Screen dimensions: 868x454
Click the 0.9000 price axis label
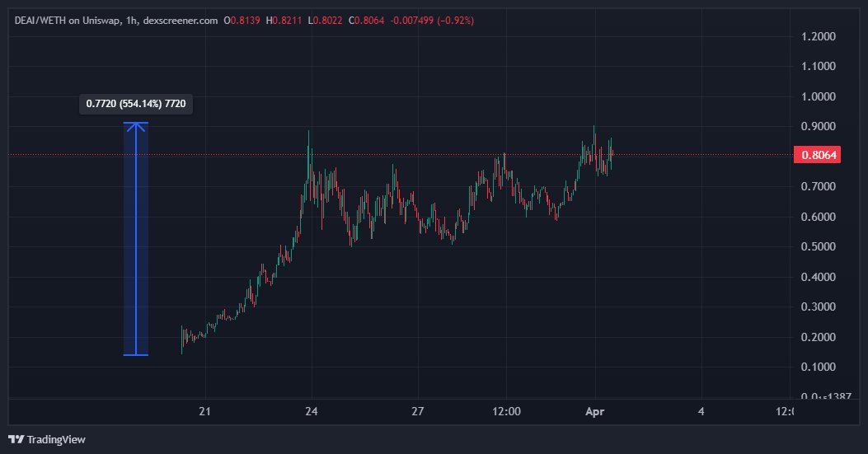pyautogui.click(x=819, y=126)
